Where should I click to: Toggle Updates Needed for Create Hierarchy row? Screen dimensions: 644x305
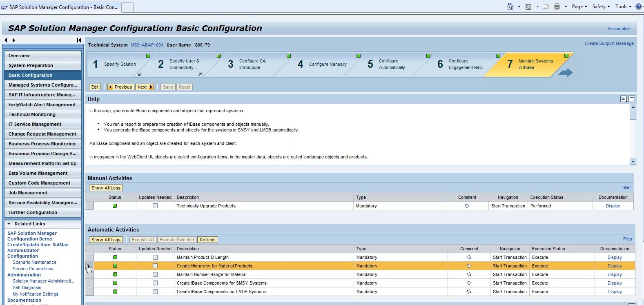tap(155, 266)
